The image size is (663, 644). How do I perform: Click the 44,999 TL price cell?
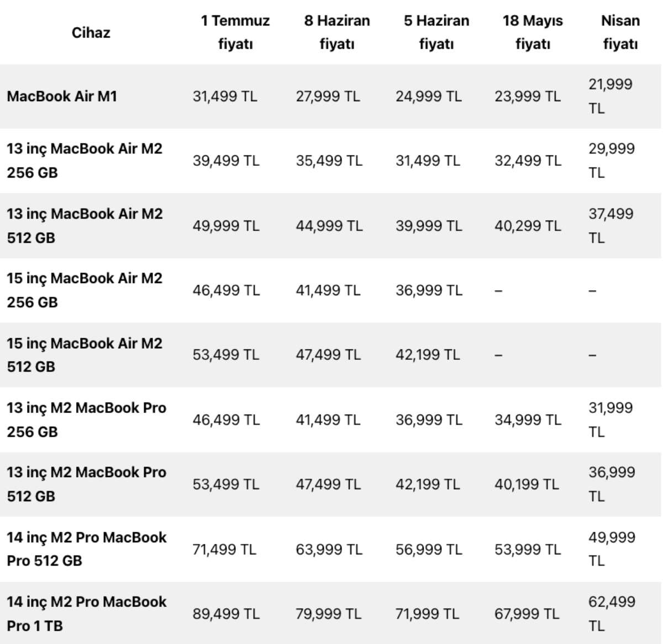click(x=329, y=226)
